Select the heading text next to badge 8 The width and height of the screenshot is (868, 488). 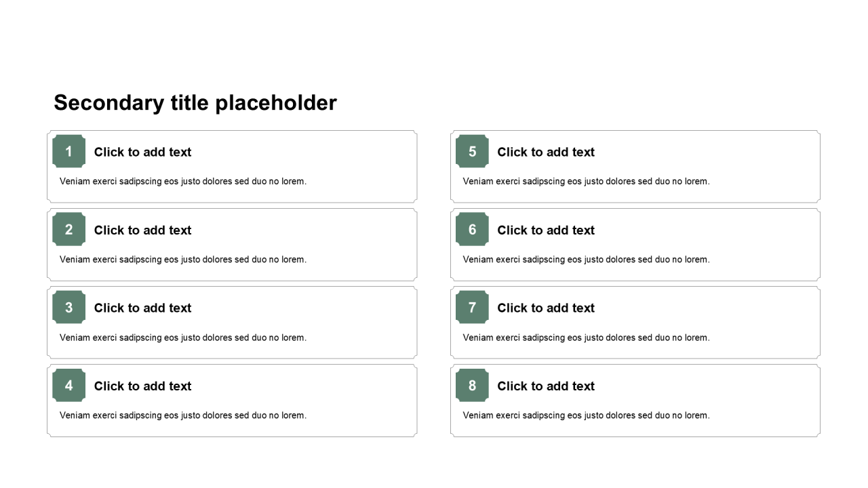coord(546,386)
